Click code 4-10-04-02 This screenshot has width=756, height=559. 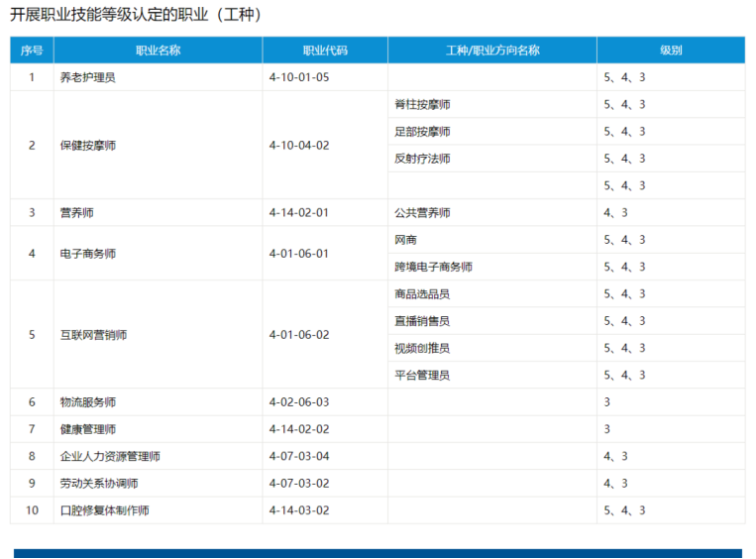coord(299,145)
